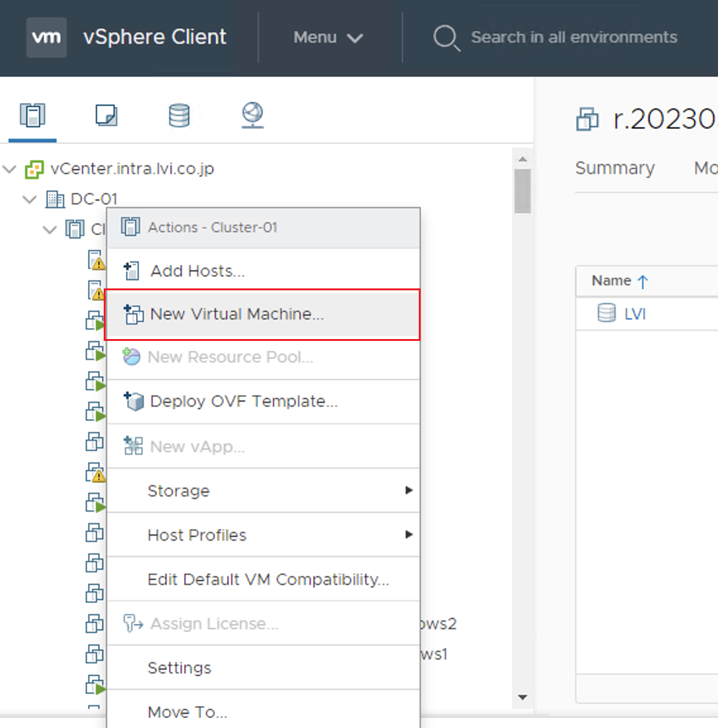Click the Storage submenu arrow
Viewport: 718px width, 728px height.
pyautogui.click(x=409, y=490)
